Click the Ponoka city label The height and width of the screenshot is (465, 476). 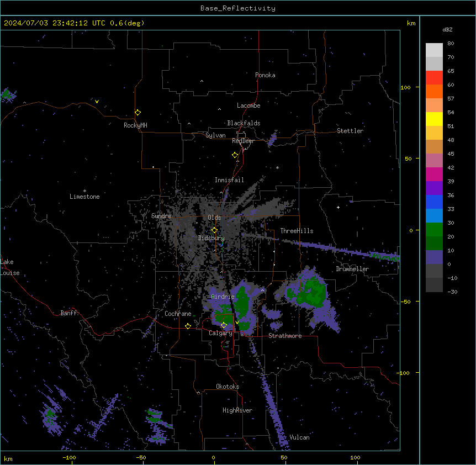click(x=265, y=75)
